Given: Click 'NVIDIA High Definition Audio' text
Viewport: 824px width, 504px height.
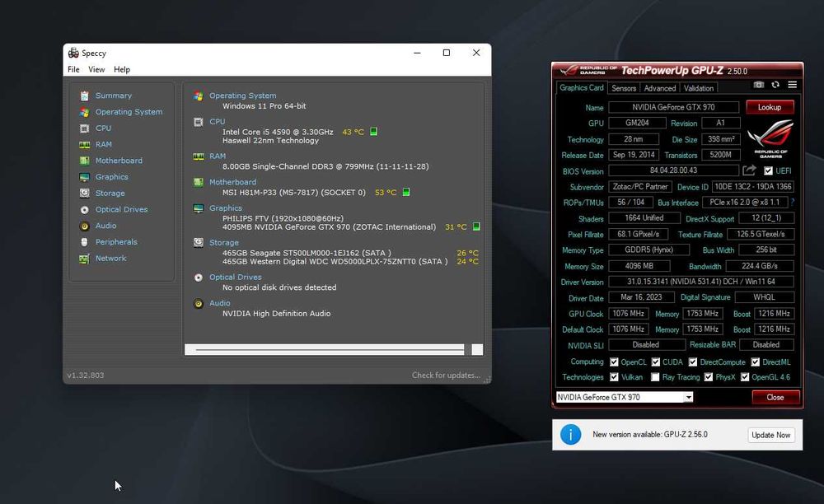Looking at the screenshot, I should [x=276, y=314].
